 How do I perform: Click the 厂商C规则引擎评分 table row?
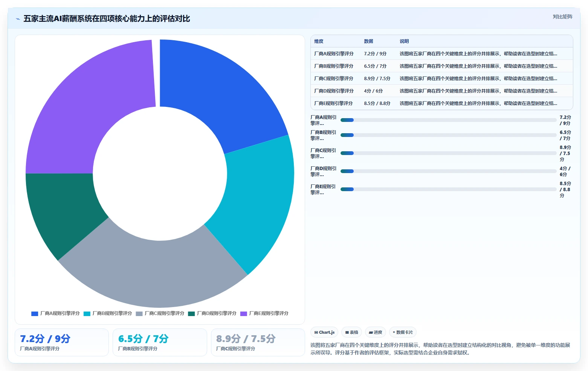(x=441, y=78)
